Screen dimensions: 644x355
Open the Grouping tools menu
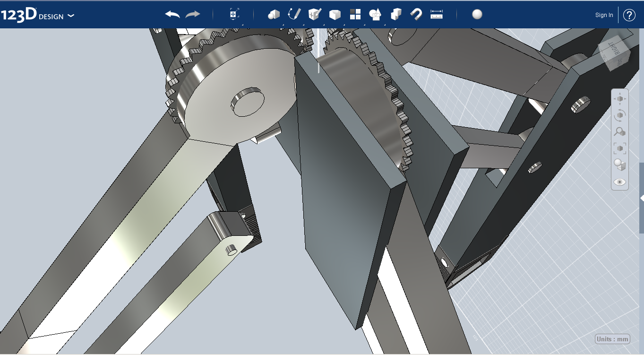click(x=375, y=15)
